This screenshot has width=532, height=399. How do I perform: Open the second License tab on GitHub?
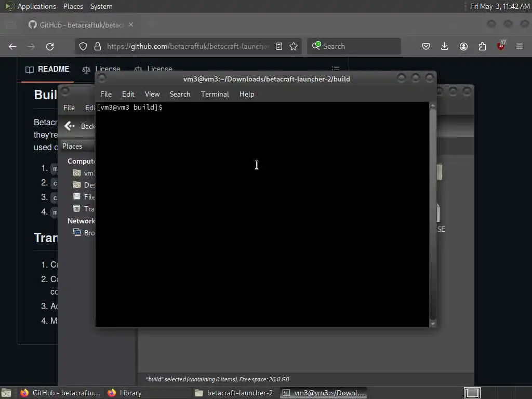[153, 69]
